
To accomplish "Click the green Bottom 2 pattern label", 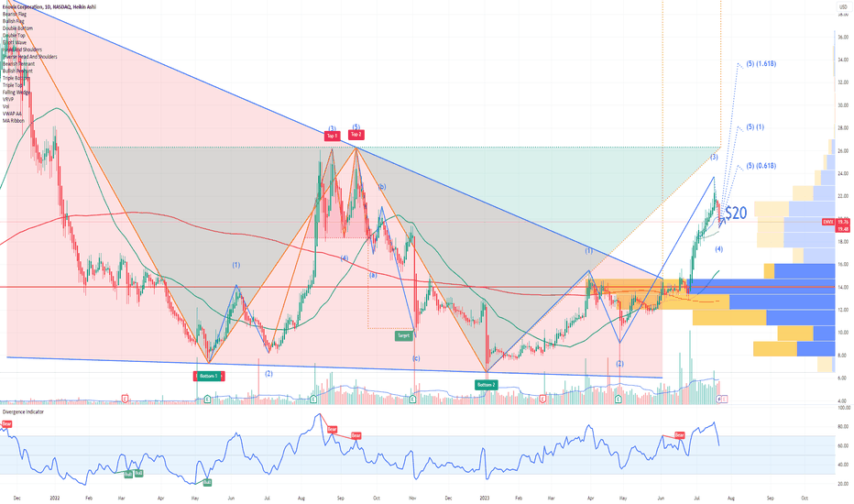I will 486,385.
